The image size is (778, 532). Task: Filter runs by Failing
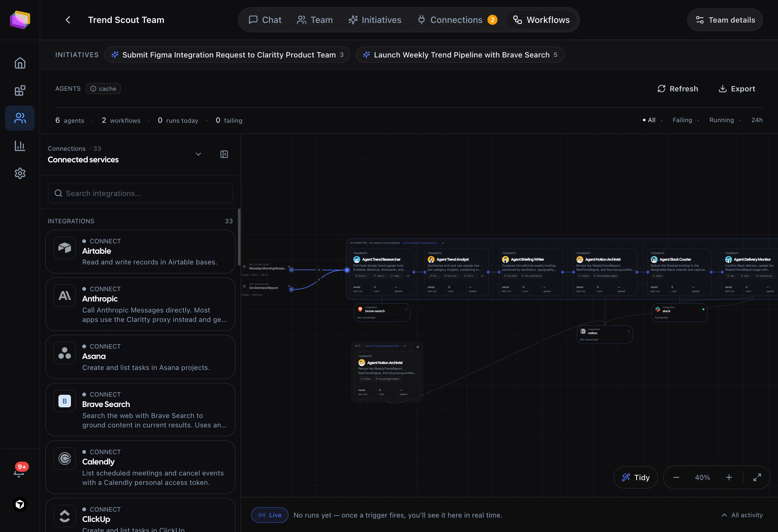coord(682,120)
